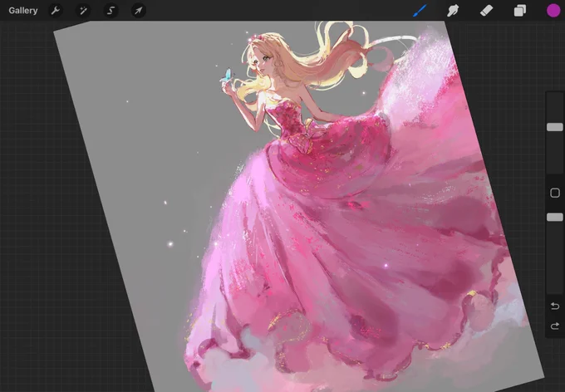This screenshot has width=565, height=392.
Task: Click the brush size slider handle
Action: click(x=555, y=127)
